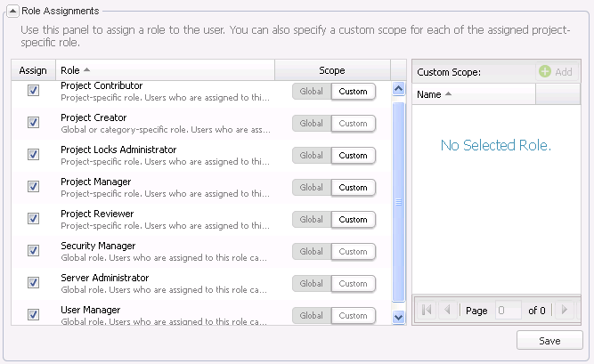Save the role assignments
This screenshot has height=364, width=594.
click(549, 341)
